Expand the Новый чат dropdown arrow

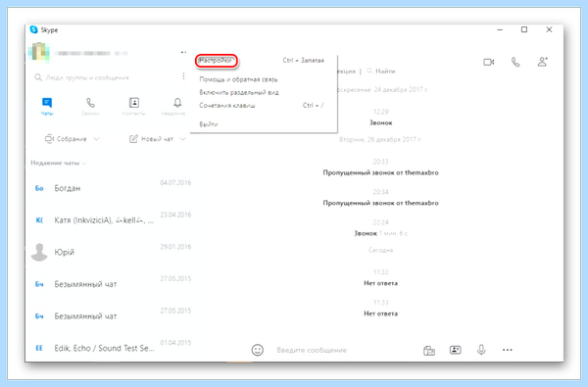coord(182,139)
